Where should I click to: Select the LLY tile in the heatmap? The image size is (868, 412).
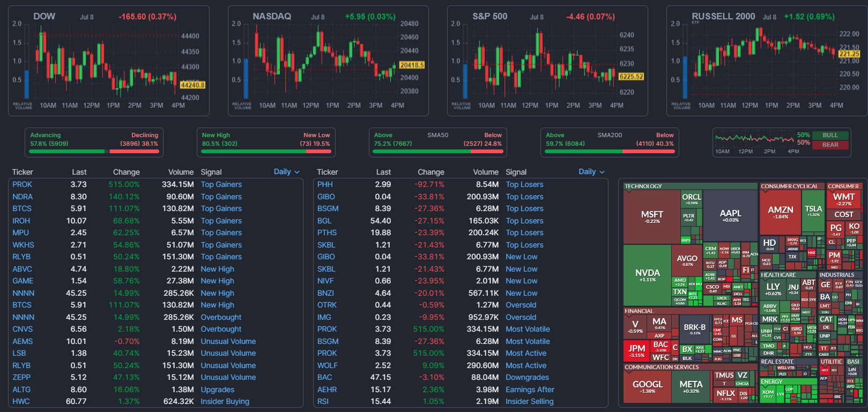773,289
